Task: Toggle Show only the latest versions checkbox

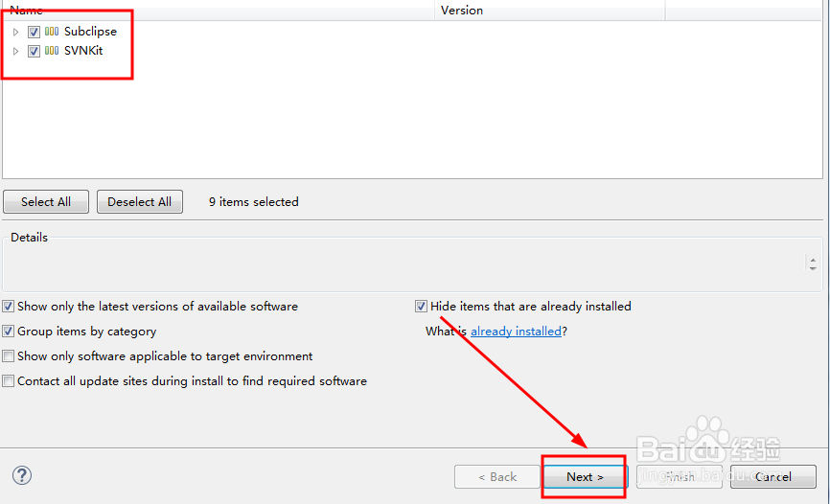Action: tap(8, 306)
